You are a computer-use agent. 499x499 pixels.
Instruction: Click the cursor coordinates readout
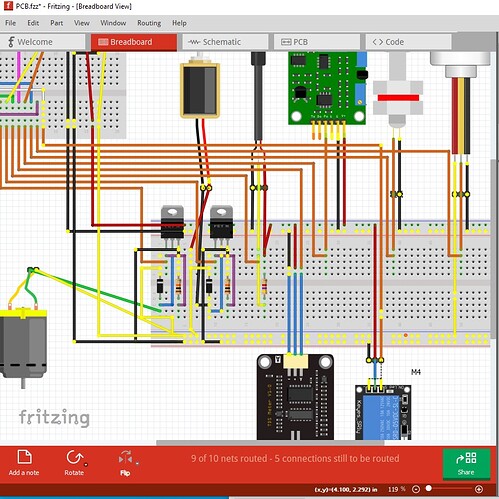click(346, 489)
